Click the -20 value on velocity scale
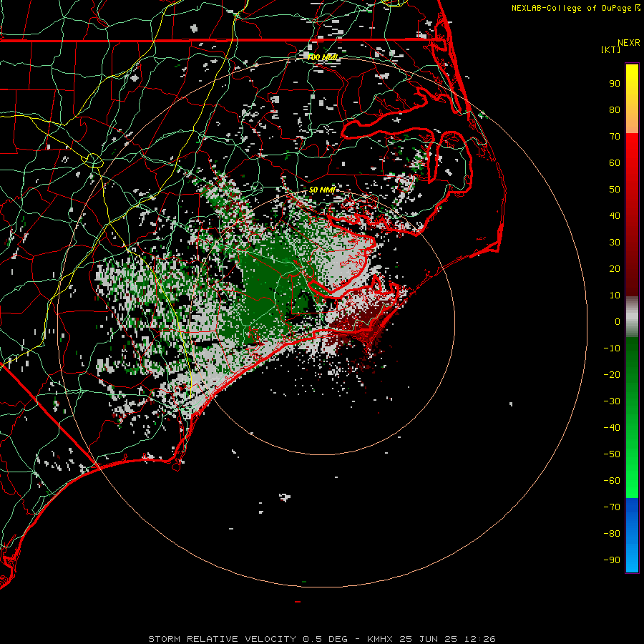 (612, 374)
